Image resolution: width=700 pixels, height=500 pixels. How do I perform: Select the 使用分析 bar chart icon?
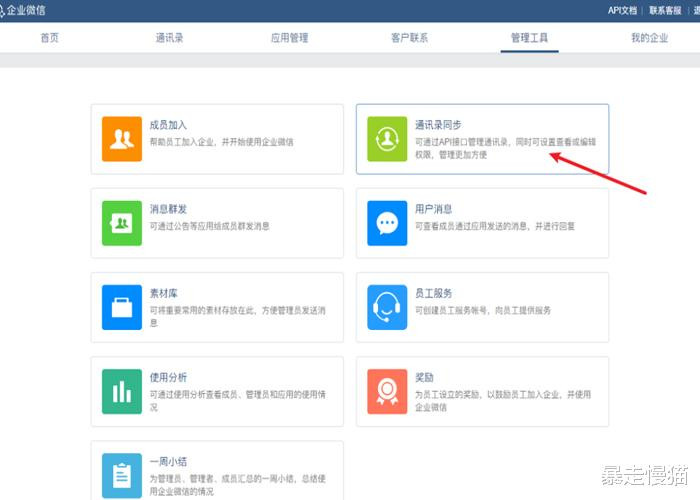tap(122, 392)
